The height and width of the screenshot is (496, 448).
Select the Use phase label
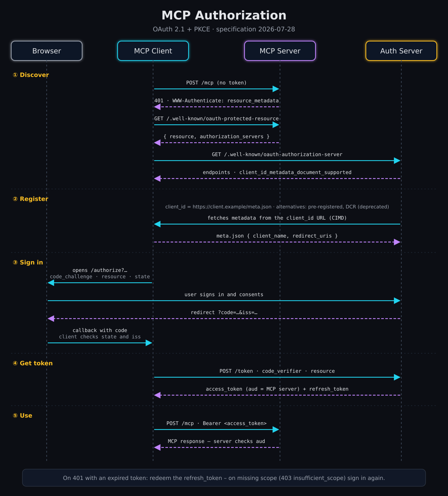[22, 415]
